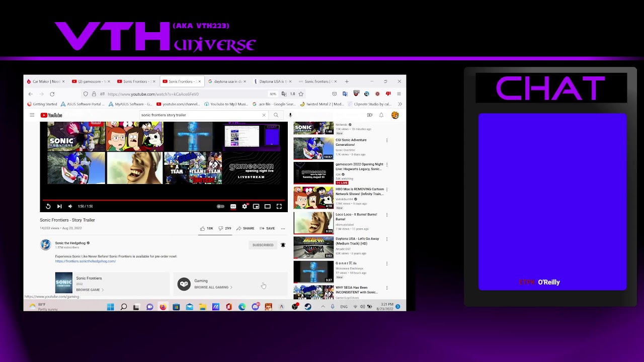The width and height of the screenshot is (644, 362).
Task: Open options for Daytona USA video
Action: [386, 239]
